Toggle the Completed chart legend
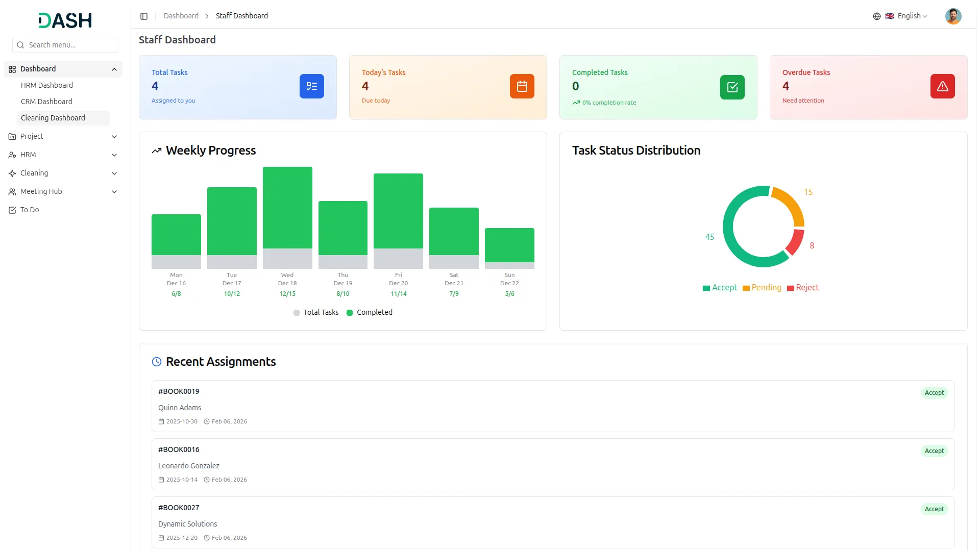This screenshot has height=551, width=980. (370, 312)
